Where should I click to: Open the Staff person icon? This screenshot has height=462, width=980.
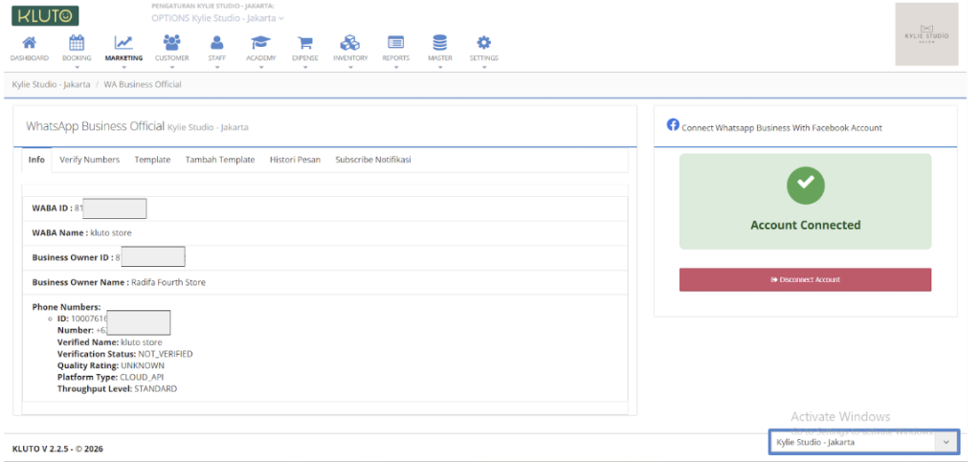point(217,42)
